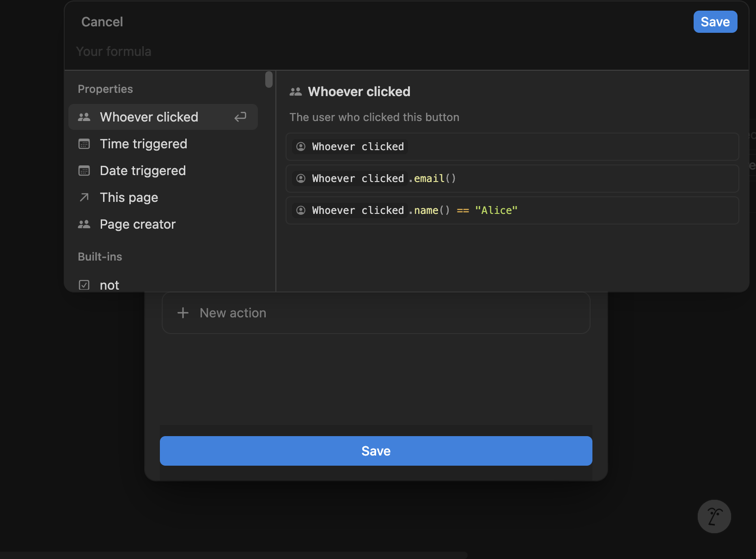Click Cancel to discard the formula
This screenshot has height=559, width=756.
click(102, 21)
